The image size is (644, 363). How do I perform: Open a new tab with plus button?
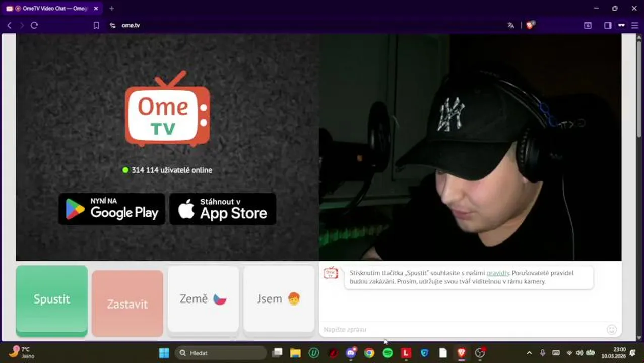(x=111, y=8)
